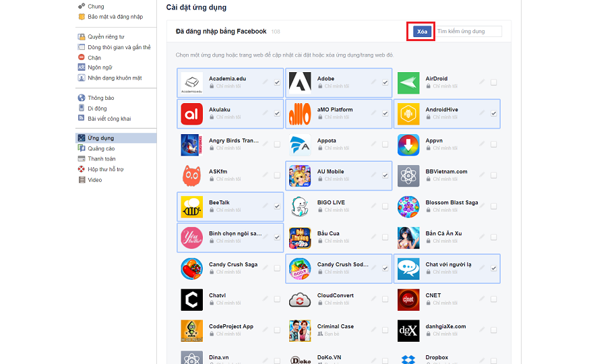This screenshot has width=591, height=364.
Task: Click the Appvn download arrow icon
Action: [x=408, y=144]
